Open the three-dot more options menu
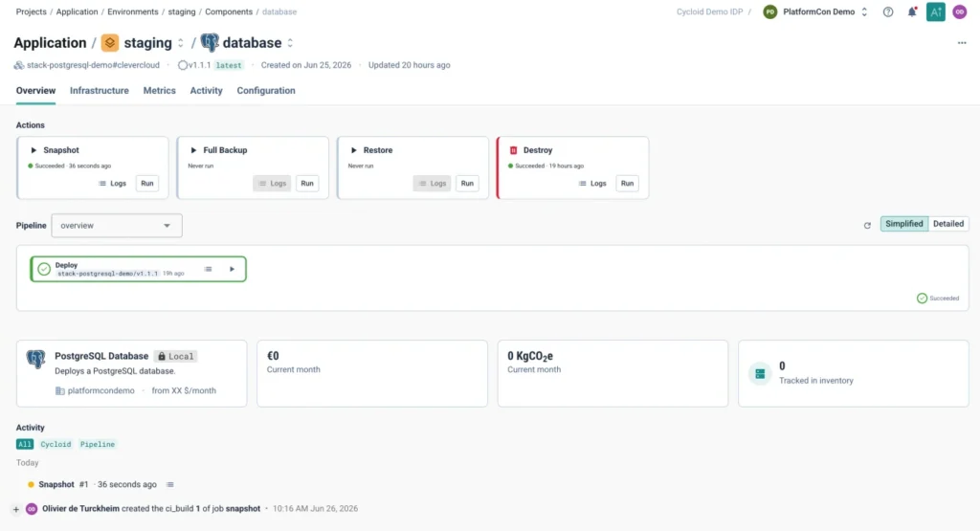980x531 pixels. [962, 43]
